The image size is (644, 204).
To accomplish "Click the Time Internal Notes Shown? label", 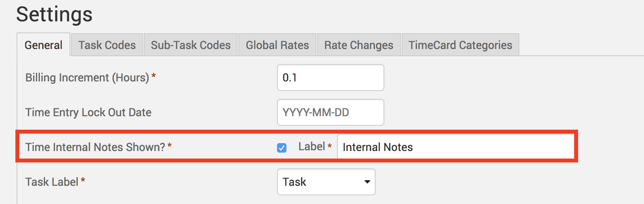I will point(95,147).
